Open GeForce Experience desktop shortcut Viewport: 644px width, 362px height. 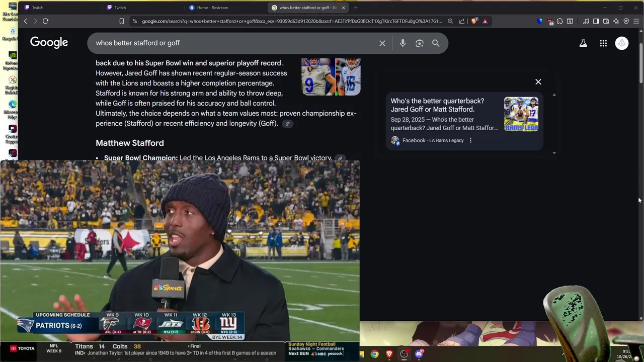click(12, 59)
